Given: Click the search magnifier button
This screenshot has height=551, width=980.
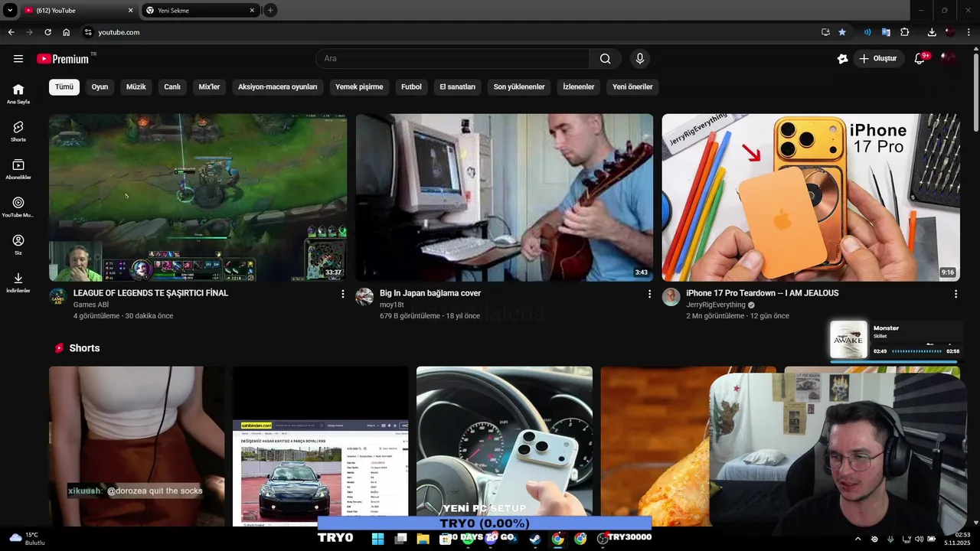Looking at the screenshot, I should tap(606, 59).
